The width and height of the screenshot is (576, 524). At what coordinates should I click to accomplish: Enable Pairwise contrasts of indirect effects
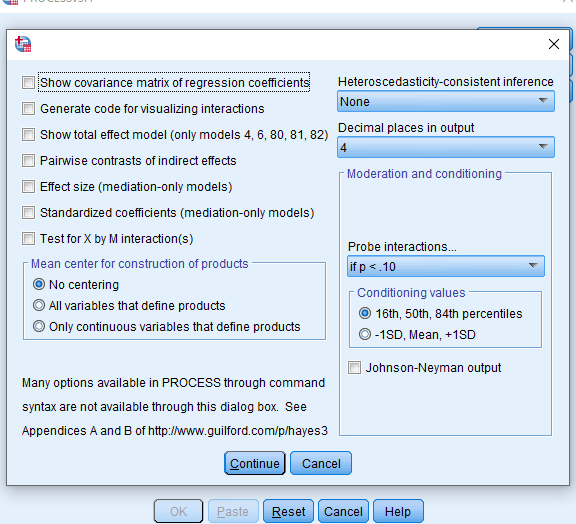coord(28,161)
